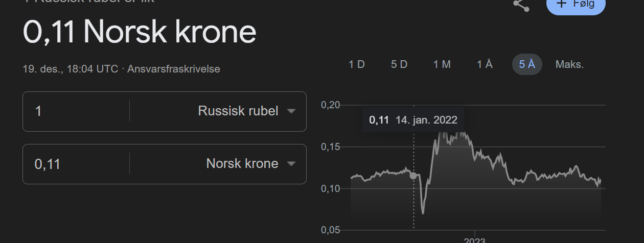Screen dimensions: 644x243
Task: Switch chart range to 1 D
Action: (x=357, y=64)
